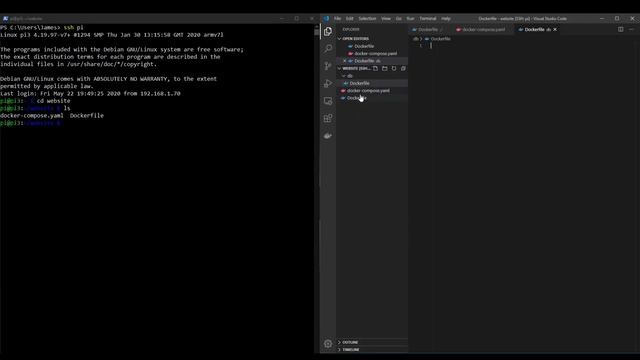Image resolution: width=640 pixels, height=360 pixels.
Task: Open the Docker view in activity bar
Action: 328,136
